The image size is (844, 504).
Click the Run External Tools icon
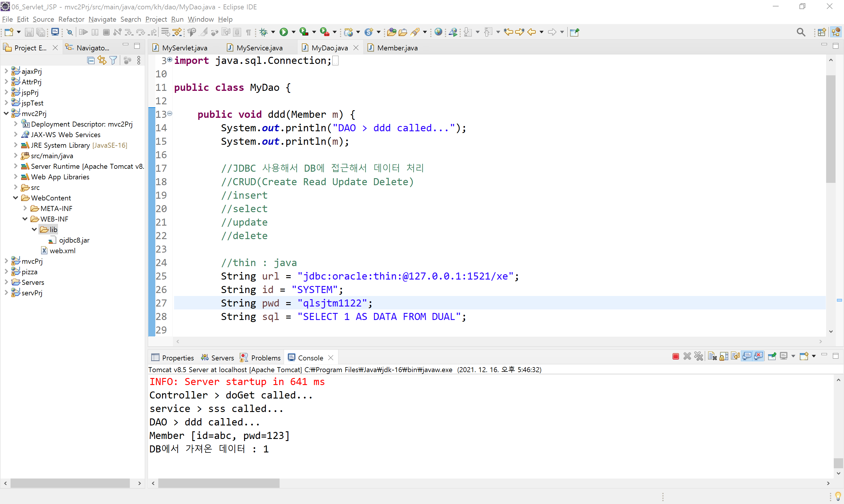[x=324, y=32]
